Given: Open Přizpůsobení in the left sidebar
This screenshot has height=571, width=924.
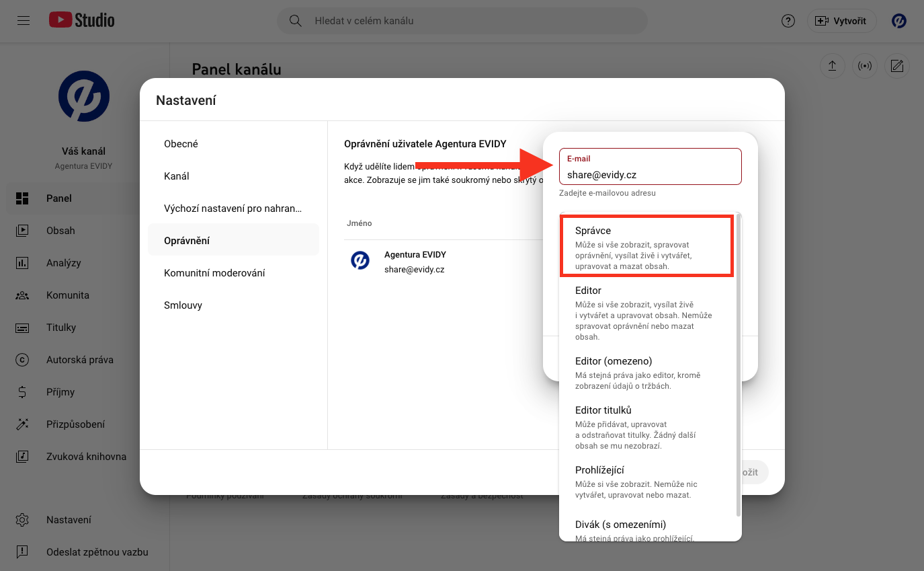Looking at the screenshot, I should [85, 424].
